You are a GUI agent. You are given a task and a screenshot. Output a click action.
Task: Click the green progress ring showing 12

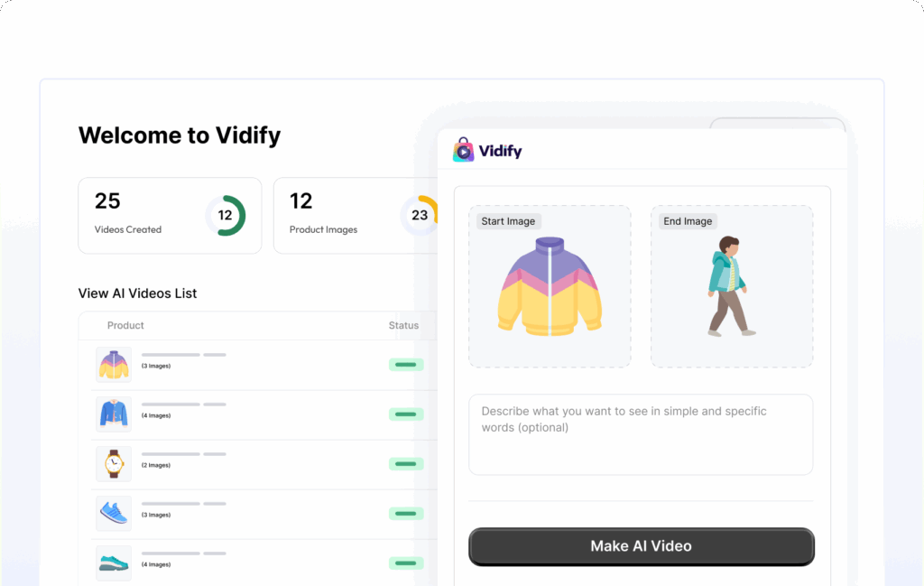point(225,215)
